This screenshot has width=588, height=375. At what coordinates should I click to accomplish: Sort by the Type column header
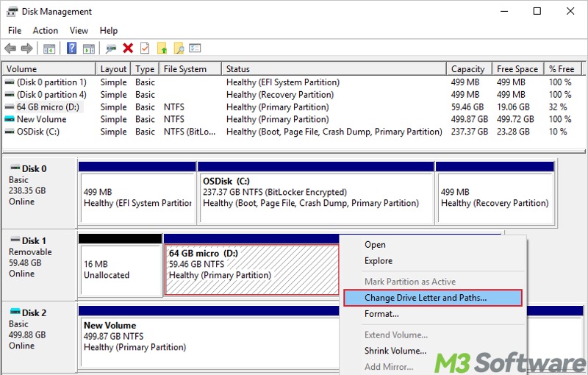(145, 69)
